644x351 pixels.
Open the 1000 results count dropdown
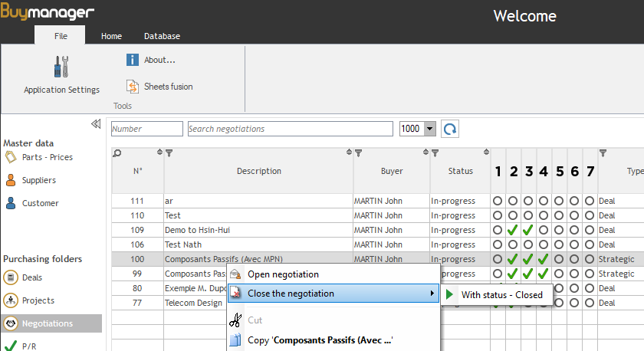click(x=429, y=130)
